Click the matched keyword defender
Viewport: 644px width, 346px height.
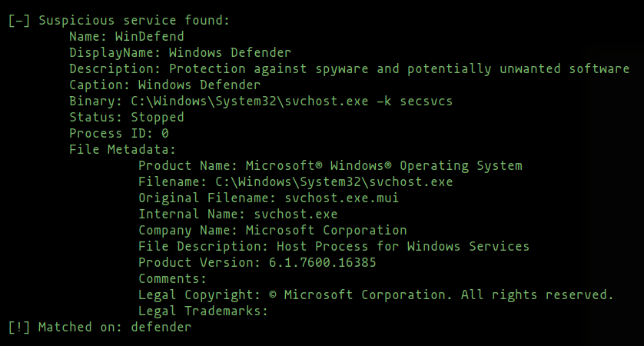(161, 328)
